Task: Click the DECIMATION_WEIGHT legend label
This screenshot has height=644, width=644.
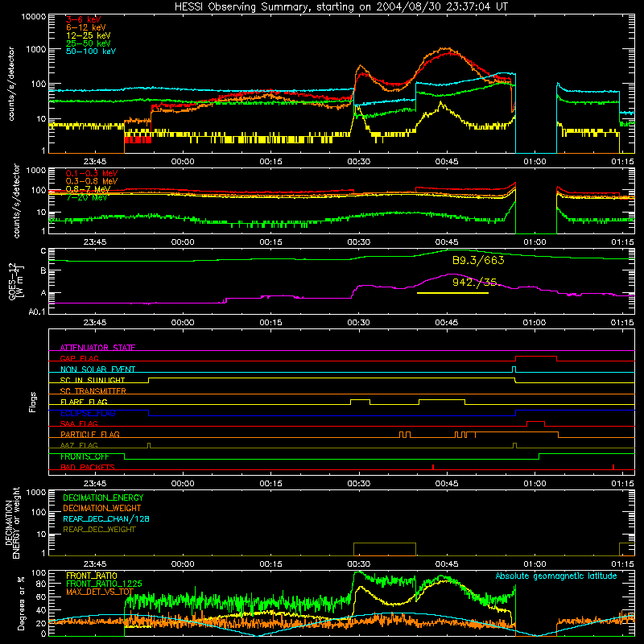Action: (x=102, y=508)
